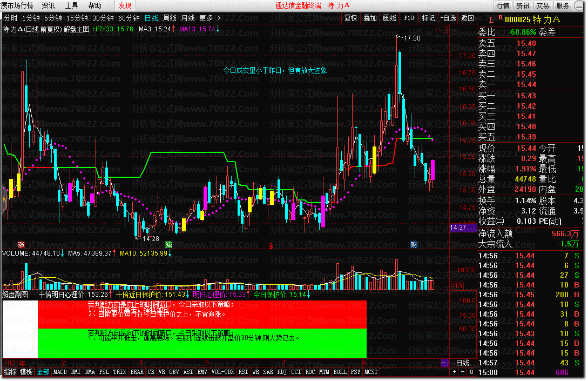Click the 委比 -60.86% value
Image resolution: width=588 pixels, height=381 pixels.
click(x=522, y=32)
